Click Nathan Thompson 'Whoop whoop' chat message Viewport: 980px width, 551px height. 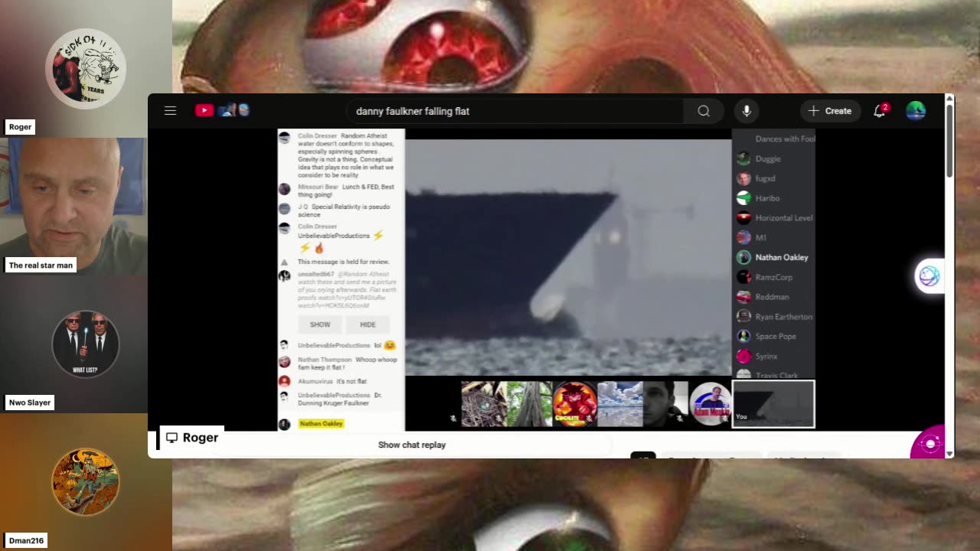coord(348,364)
